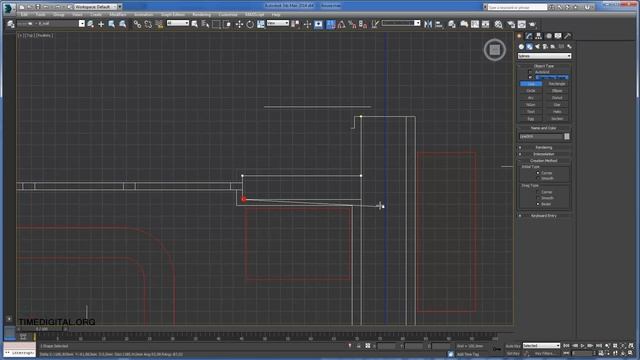Select Drag Type Corner radio
This screenshot has width=640, height=360.
pyautogui.click(x=538, y=192)
